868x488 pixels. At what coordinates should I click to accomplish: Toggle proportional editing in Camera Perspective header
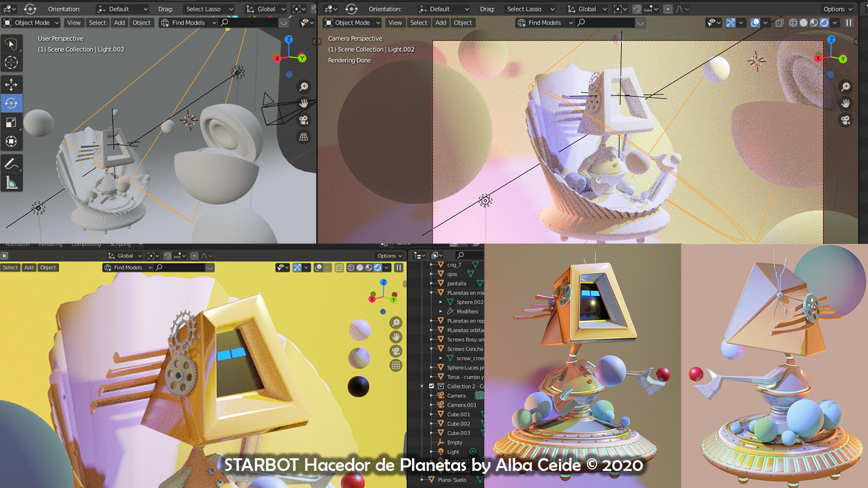pos(668,9)
